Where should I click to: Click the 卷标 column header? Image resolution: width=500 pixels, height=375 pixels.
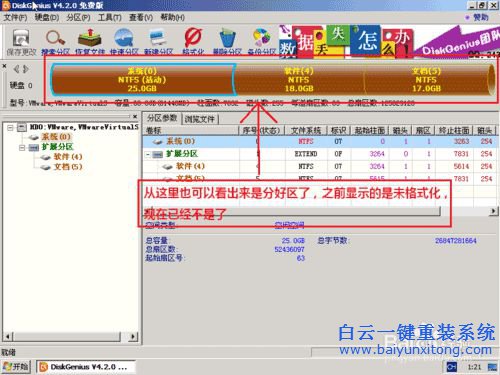point(191,130)
